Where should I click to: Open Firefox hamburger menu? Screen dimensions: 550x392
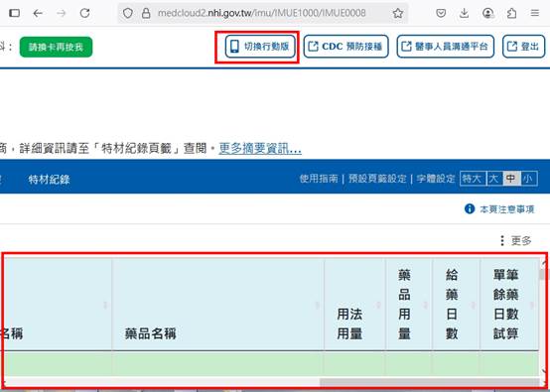click(x=535, y=13)
